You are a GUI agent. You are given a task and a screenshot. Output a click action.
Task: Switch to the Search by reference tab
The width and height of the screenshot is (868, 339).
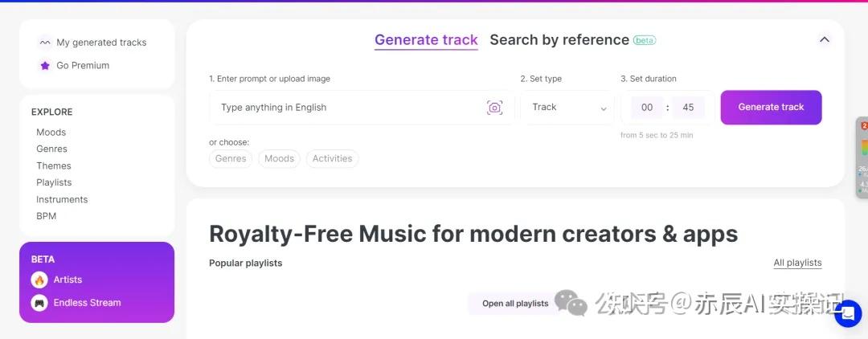pos(559,40)
